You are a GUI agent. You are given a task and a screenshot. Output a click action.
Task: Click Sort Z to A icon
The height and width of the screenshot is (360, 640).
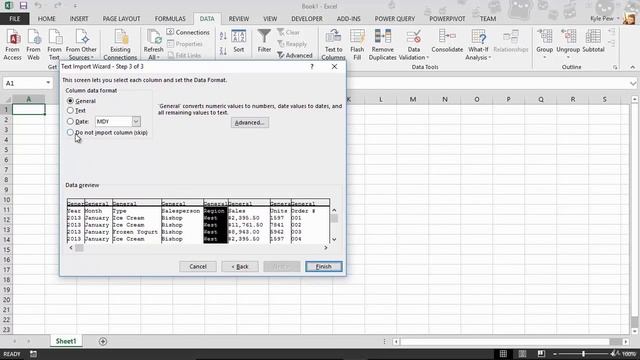pyautogui.click(x=223, y=51)
